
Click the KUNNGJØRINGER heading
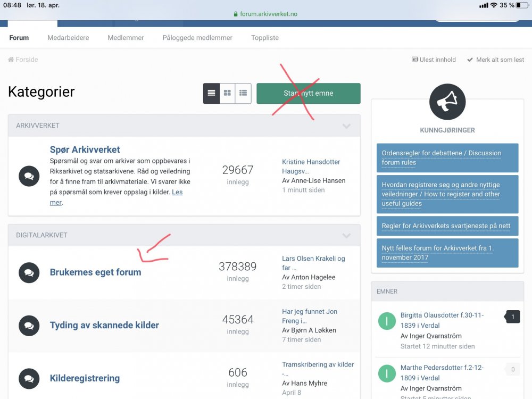click(447, 130)
